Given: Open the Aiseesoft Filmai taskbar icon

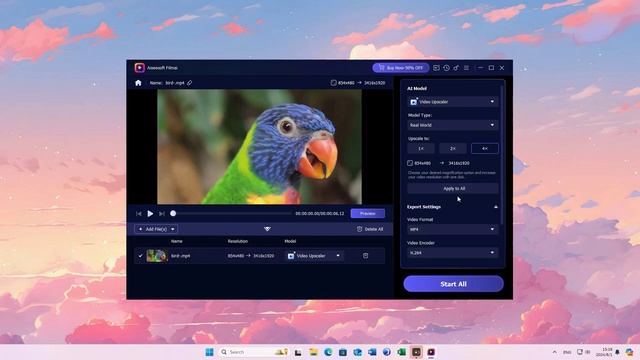Looking at the screenshot, I should (431, 352).
